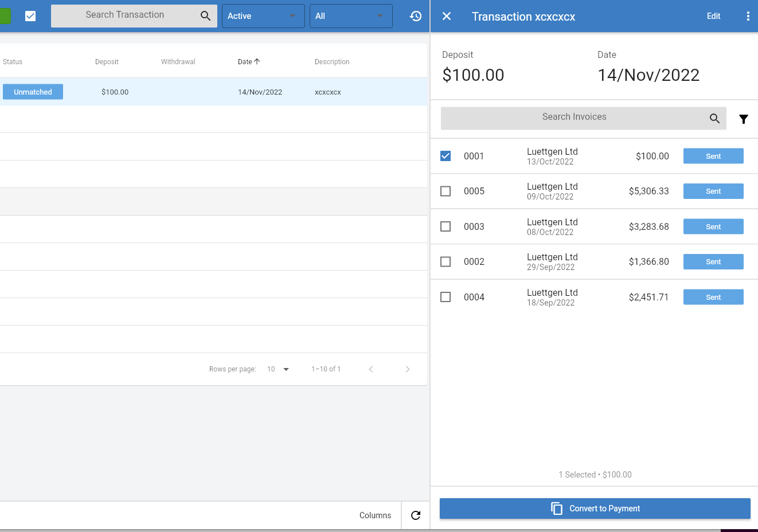Close the Transaction xcxcxcx panel

(x=447, y=16)
